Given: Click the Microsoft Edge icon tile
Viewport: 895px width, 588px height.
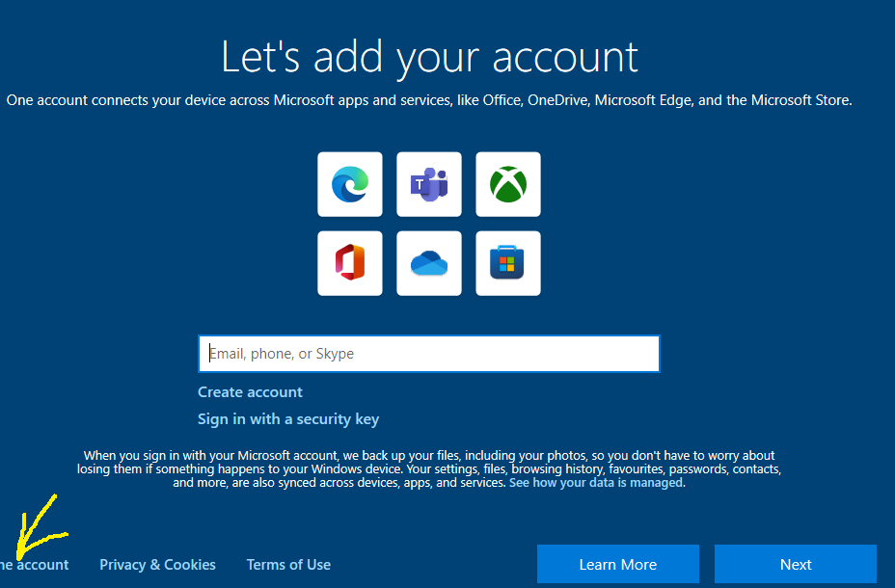Looking at the screenshot, I should (350, 184).
